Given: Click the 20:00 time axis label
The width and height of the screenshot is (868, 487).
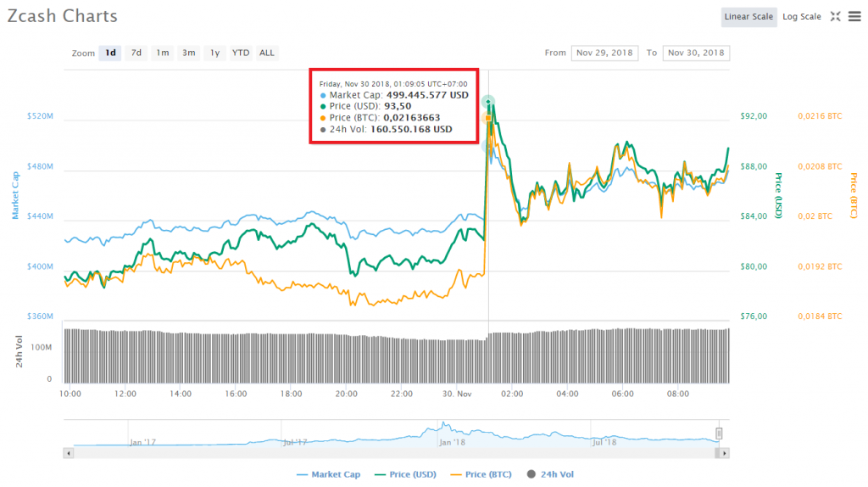Looking at the screenshot, I should coord(347,394).
